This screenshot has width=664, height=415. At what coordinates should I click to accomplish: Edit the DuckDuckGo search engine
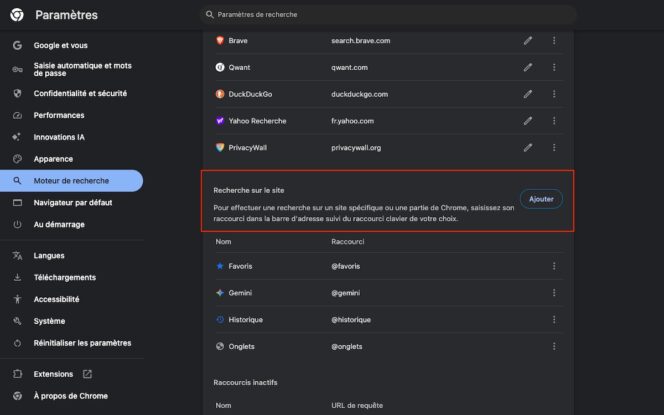[x=528, y=94]
